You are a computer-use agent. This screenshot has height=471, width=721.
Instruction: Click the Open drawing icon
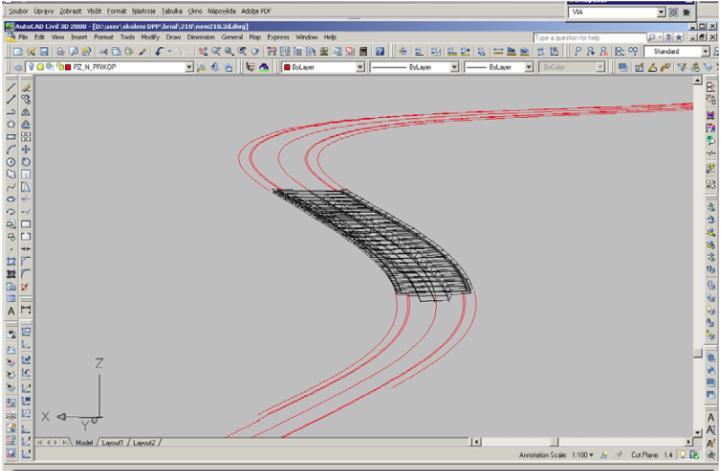click(x=31, y=52)
